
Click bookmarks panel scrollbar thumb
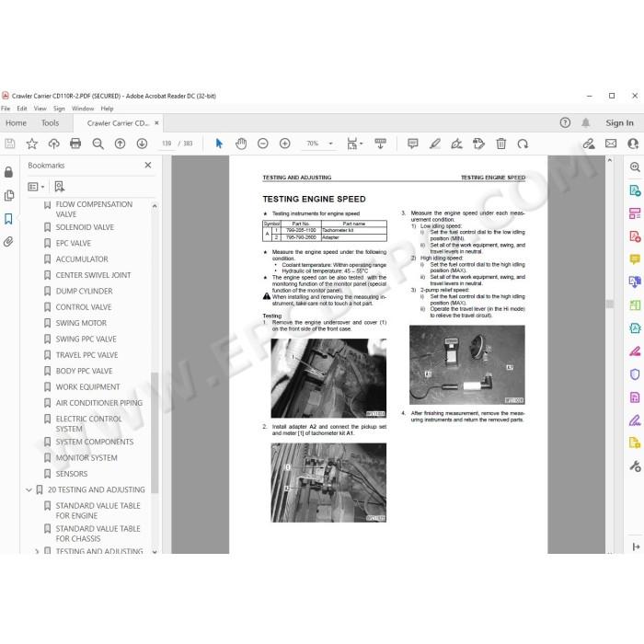tap(155, 432)
